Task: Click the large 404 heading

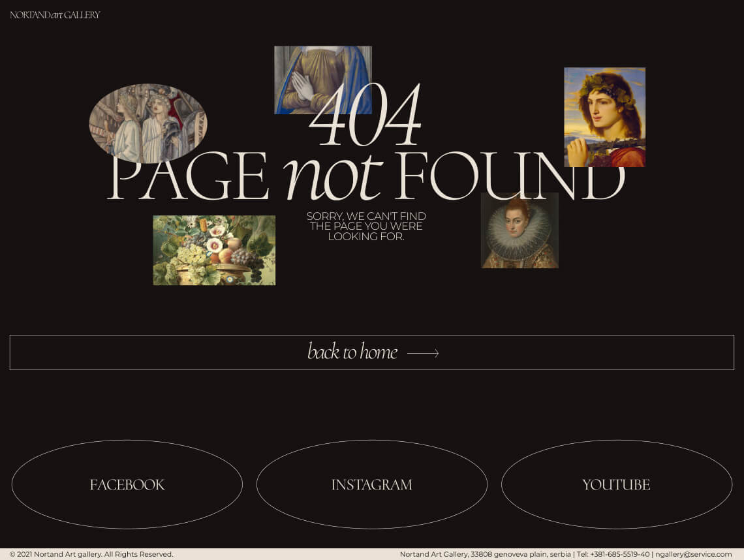Action: coord(365,115)
